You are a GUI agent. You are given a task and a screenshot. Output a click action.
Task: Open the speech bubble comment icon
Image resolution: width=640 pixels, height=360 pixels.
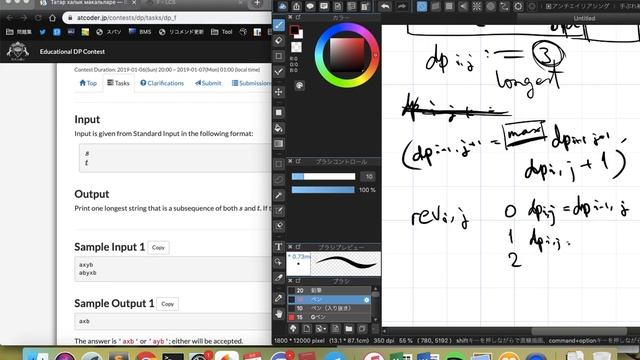coord(310,6)
